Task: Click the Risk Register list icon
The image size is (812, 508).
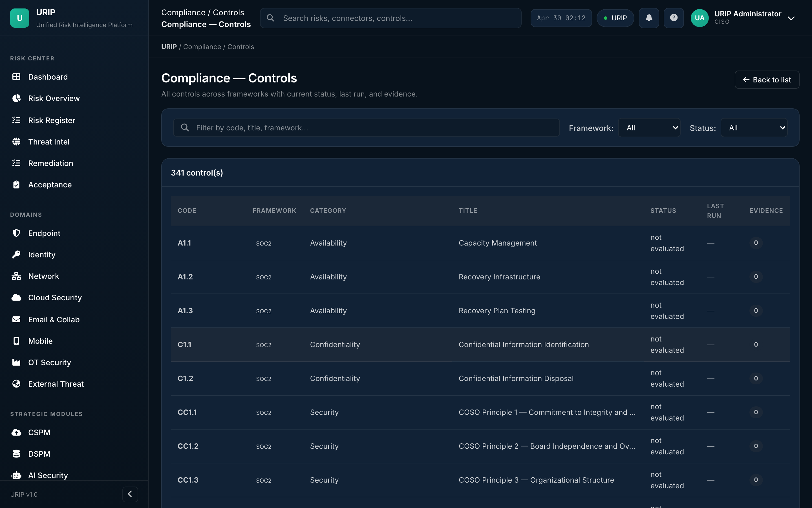Action: [16, 120]
